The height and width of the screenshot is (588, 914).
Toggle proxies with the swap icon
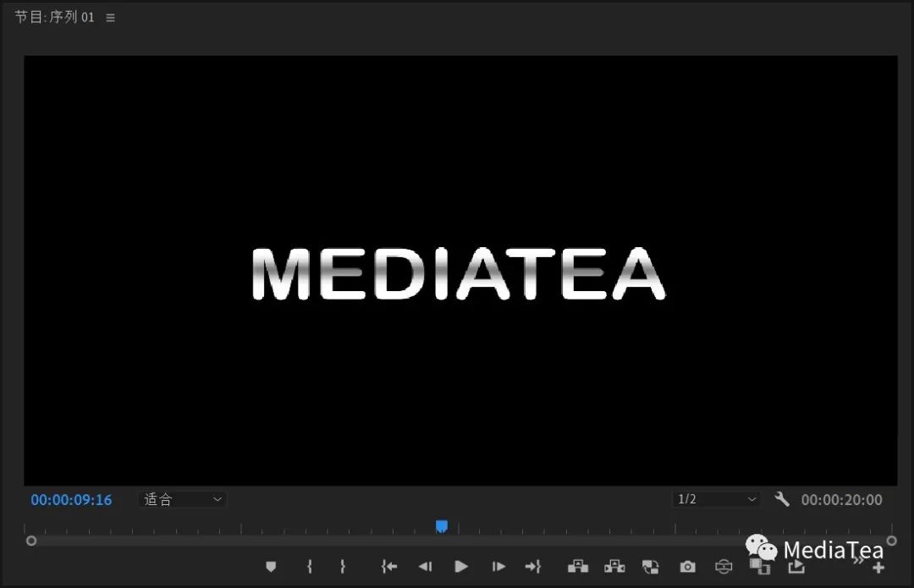point(651,567)
